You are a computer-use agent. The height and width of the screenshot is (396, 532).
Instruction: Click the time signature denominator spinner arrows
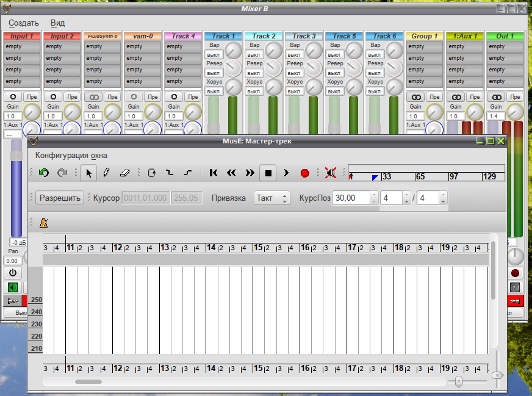pos(443,198)
